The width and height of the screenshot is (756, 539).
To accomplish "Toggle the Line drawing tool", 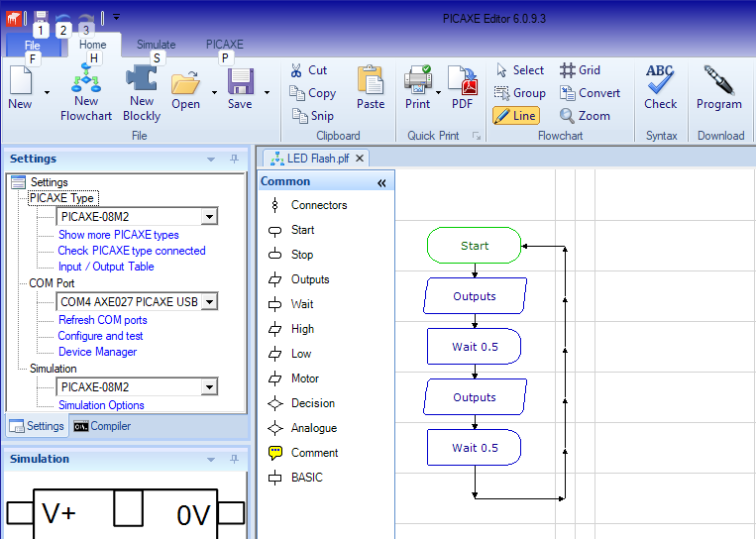I will coord(515,116).
